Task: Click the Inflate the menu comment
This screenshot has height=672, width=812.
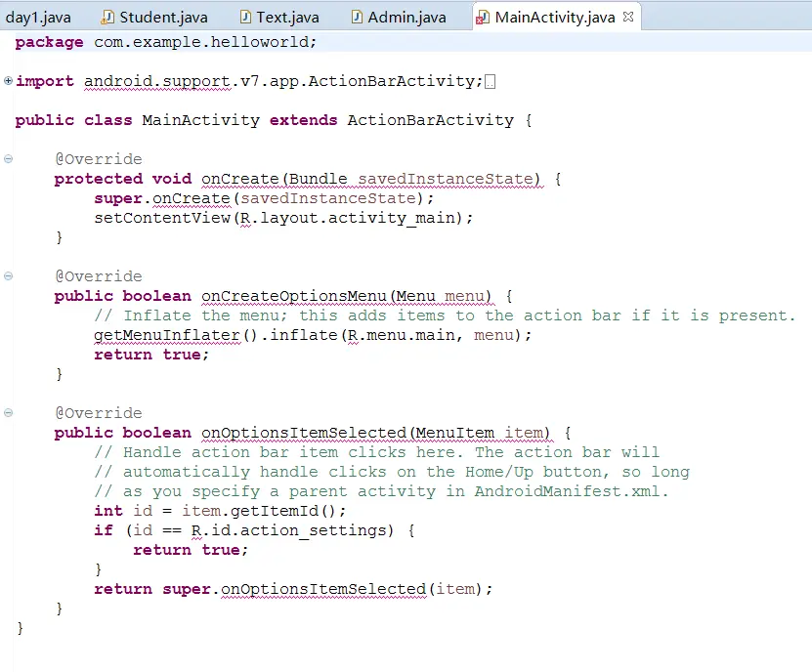Action: click(445, 315)
